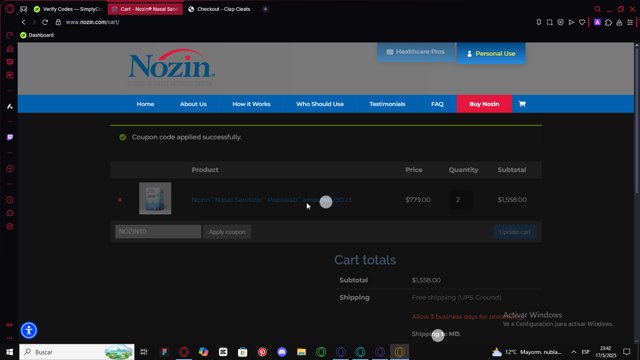Open Task View on taskbar
This screenshot has width=640, height=360.
pos(144,352)
